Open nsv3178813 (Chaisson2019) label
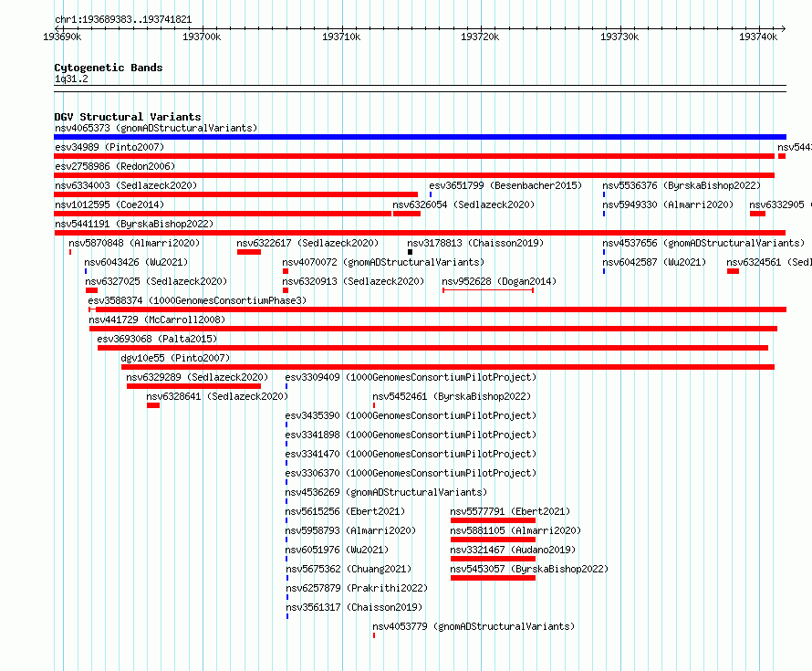This screenshot has width=812, height=671. point(475,243)
